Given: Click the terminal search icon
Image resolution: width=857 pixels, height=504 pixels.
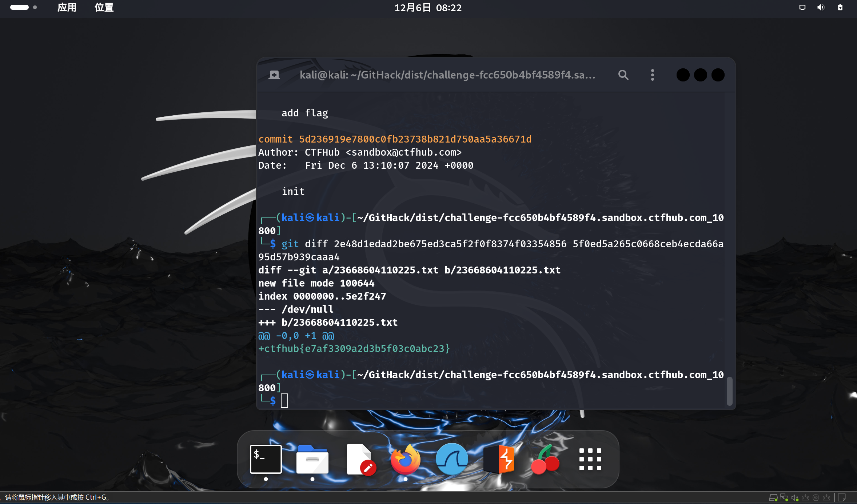Looking at the screenshot, I should [x=623, y=75].
